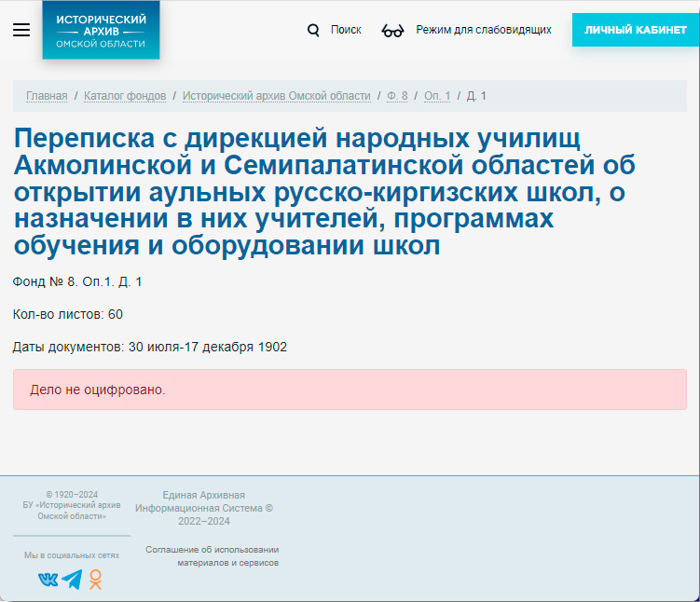Open Исторический архив Омской области breadcrumb link
Viewport: 700px width, 602px height.
point(276,96)
